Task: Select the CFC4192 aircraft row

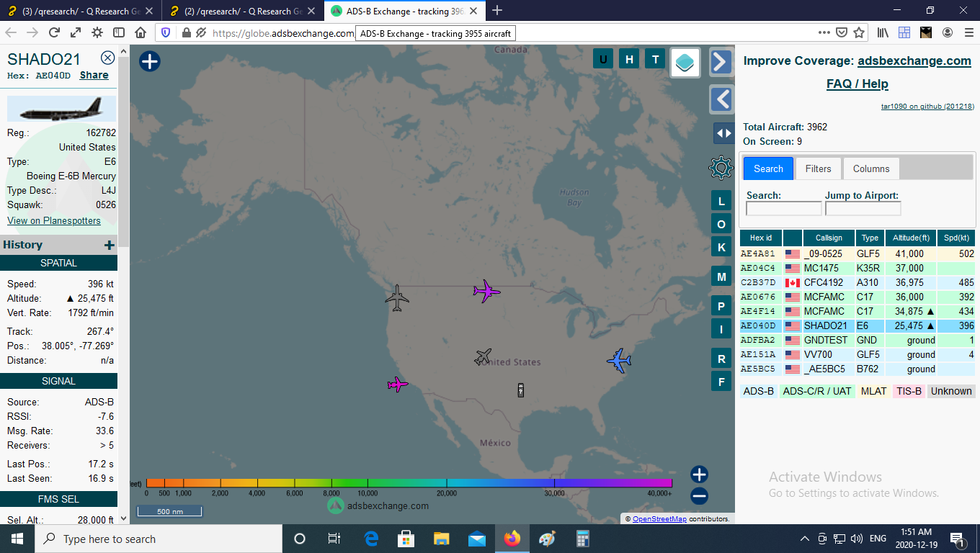Action: pyautogui.click(x=857, y=282)
